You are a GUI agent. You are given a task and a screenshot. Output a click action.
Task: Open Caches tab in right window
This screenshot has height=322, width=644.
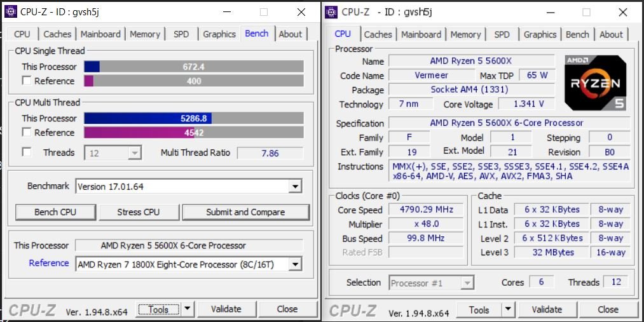point(378,34)
